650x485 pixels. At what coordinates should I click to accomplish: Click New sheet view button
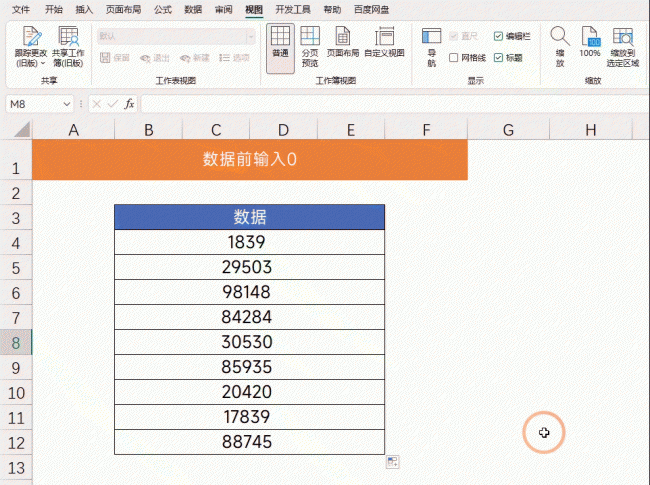[x=194, y=58]
